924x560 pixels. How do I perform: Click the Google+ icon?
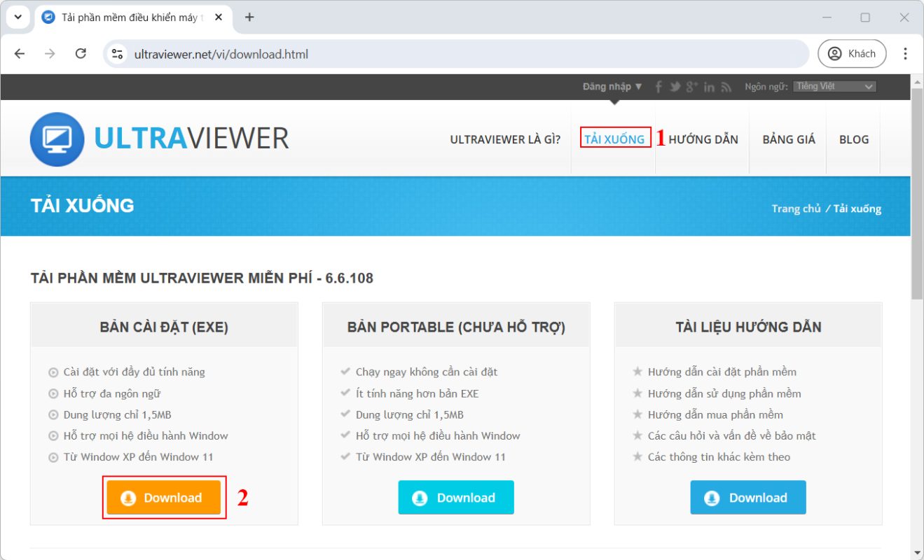(691, 86)
